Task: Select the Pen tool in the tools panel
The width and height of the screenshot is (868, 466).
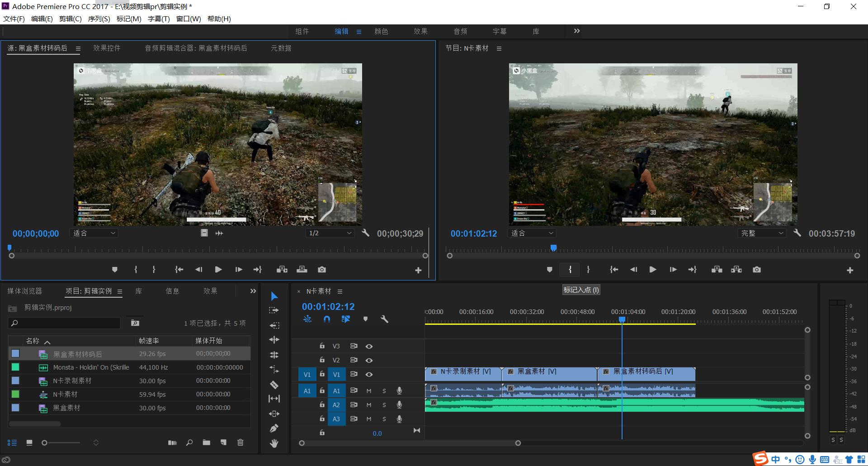Action: [x=274, y=428]
